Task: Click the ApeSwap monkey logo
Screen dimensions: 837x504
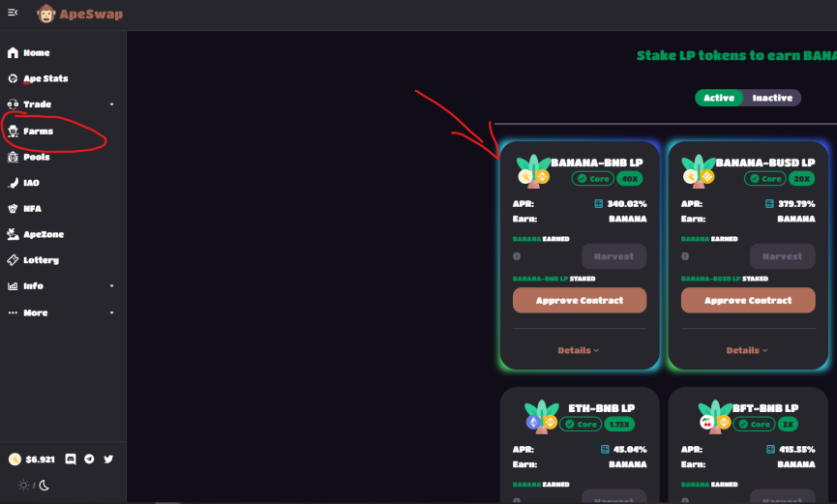Action: [x=45, y=14]
